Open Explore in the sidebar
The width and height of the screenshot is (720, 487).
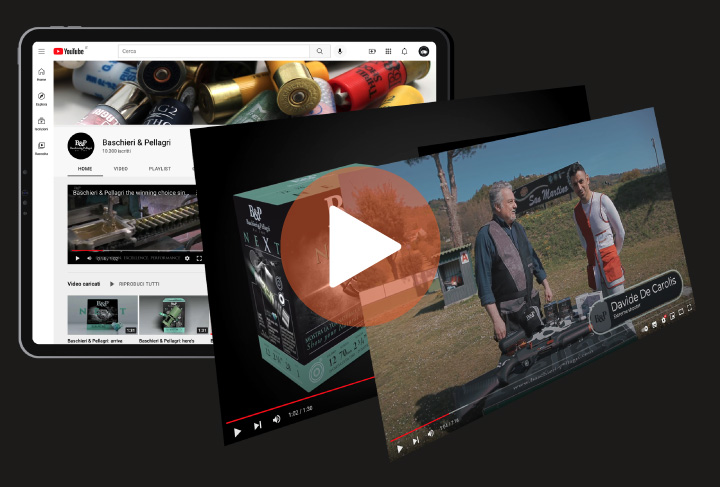click(41, 99)
